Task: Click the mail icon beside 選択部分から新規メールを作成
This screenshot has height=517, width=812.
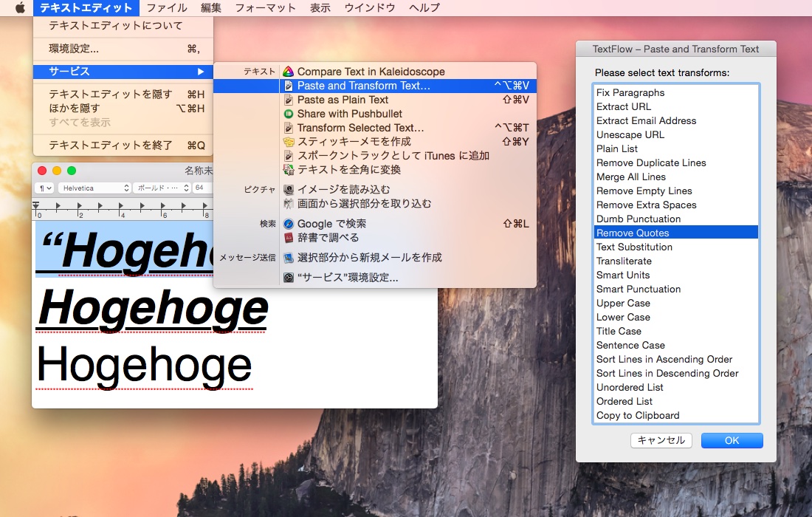Action: pyautogui.click(x=289, y=258)
